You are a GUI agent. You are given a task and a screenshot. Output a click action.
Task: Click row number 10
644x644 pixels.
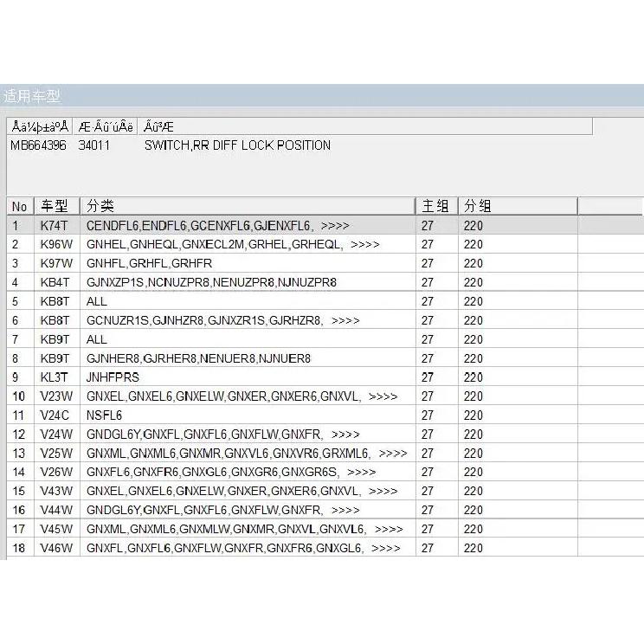click(19, 396)
